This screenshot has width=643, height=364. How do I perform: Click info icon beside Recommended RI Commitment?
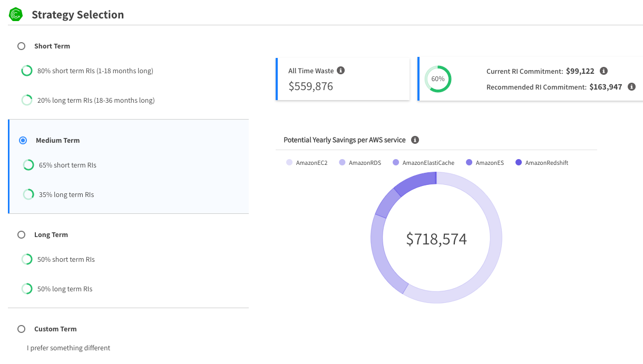(x=631, y=87)
